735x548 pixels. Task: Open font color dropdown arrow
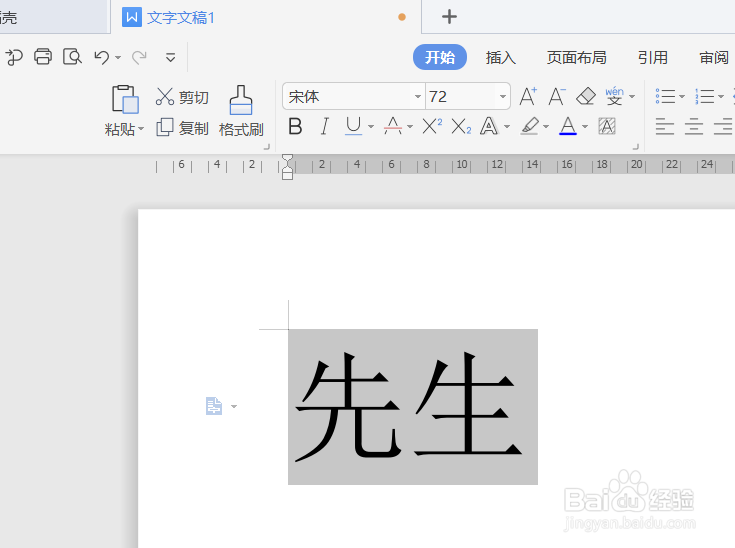(x=585, y=127)
